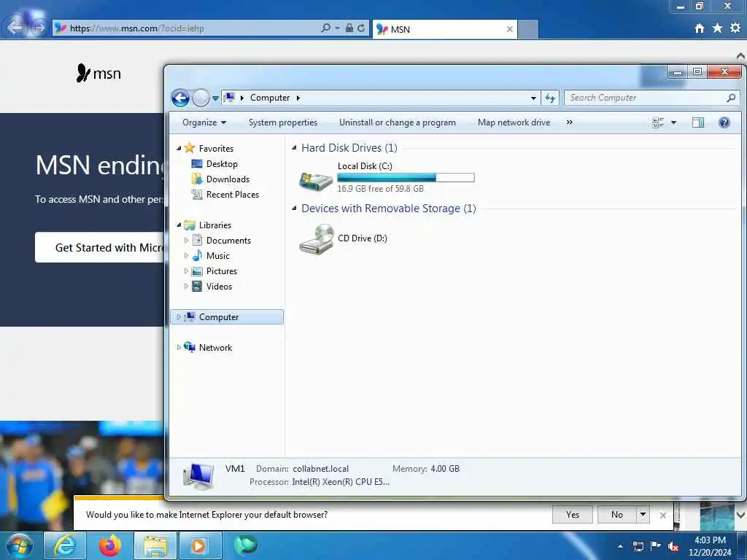Open Explorer help icon
This screenshot has width=747, height=560.
724,122
